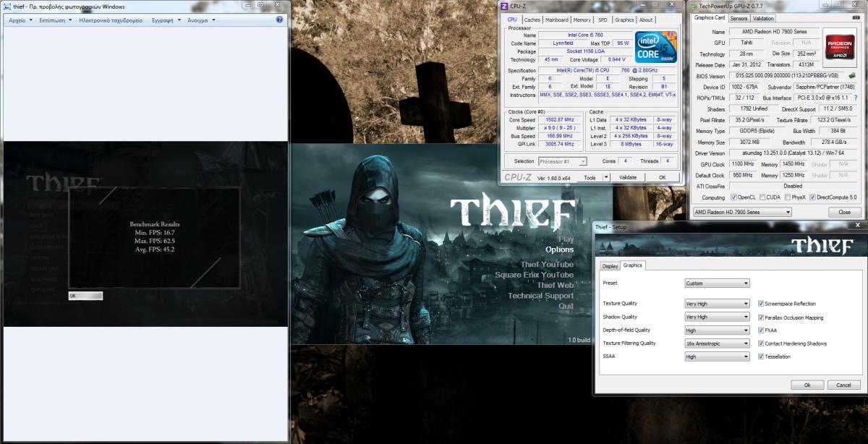Switch to the Validation tab in GPU-Z
This screenshot has width=868, height=444.
point(763,18)
